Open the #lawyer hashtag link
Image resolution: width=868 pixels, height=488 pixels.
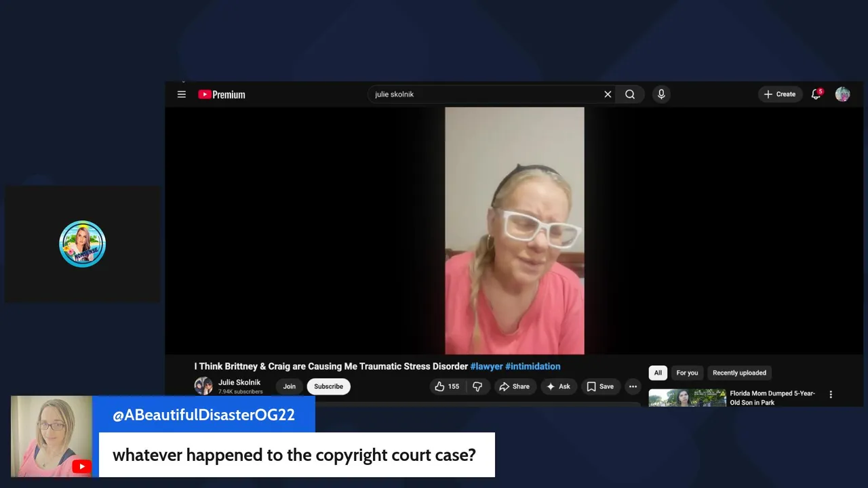click(x=486, y=366)
